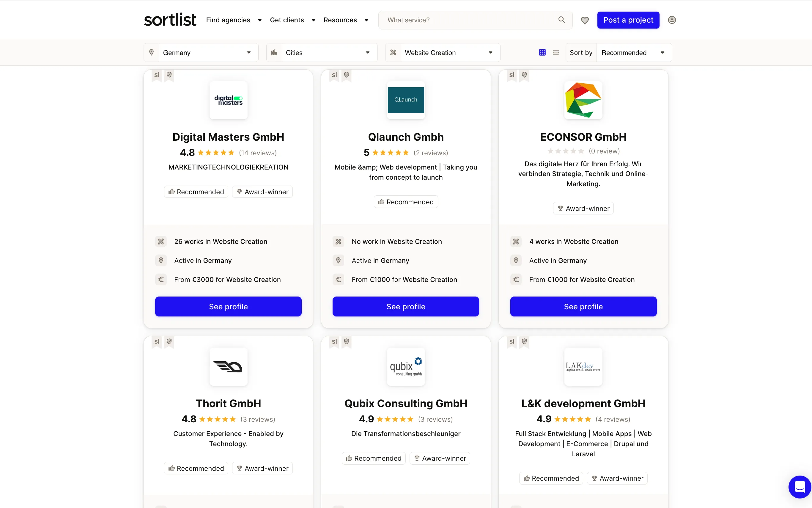Click the Sortlist logo to go home

pos(170,20)
